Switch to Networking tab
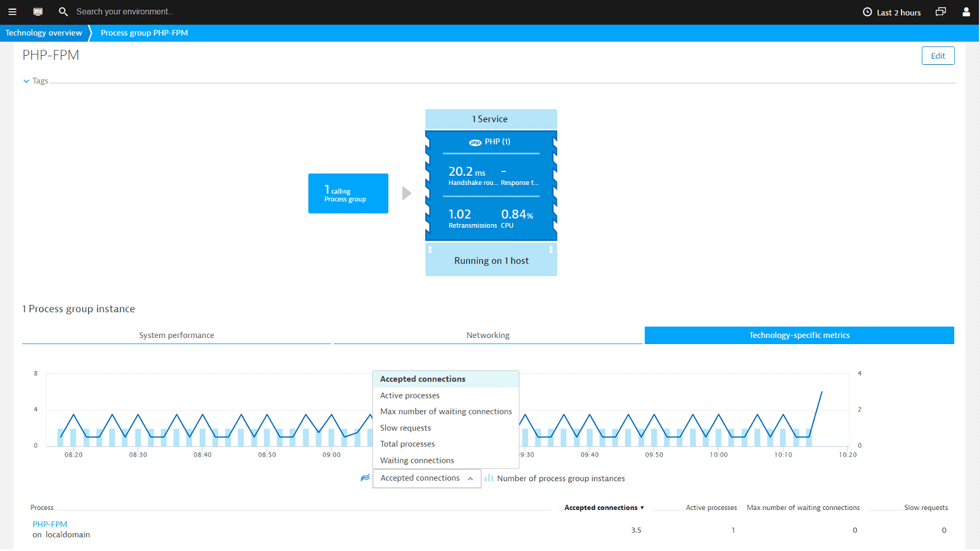The height and width of the screenshot is (551, 980). pyautogui.click(x=488, y=335)
